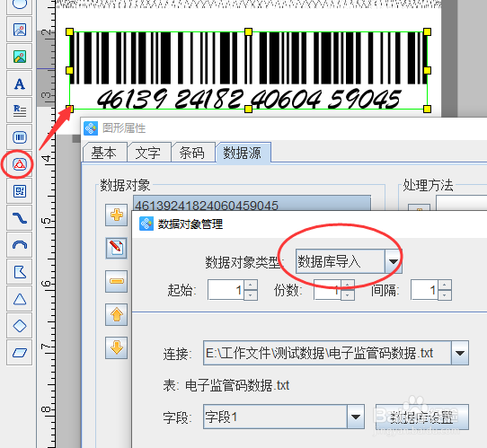487x448 pixels.
Task: Click the 字段1 field value
Action: 275,417
